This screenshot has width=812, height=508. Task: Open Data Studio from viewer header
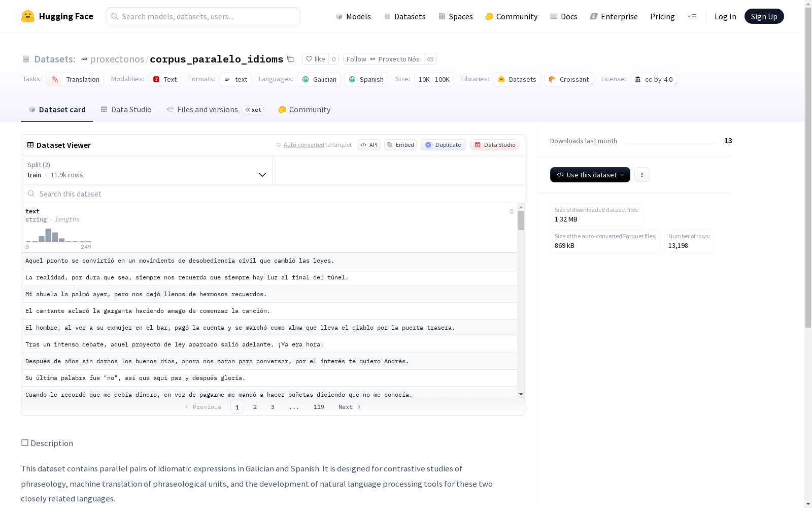tap(494, 145)
